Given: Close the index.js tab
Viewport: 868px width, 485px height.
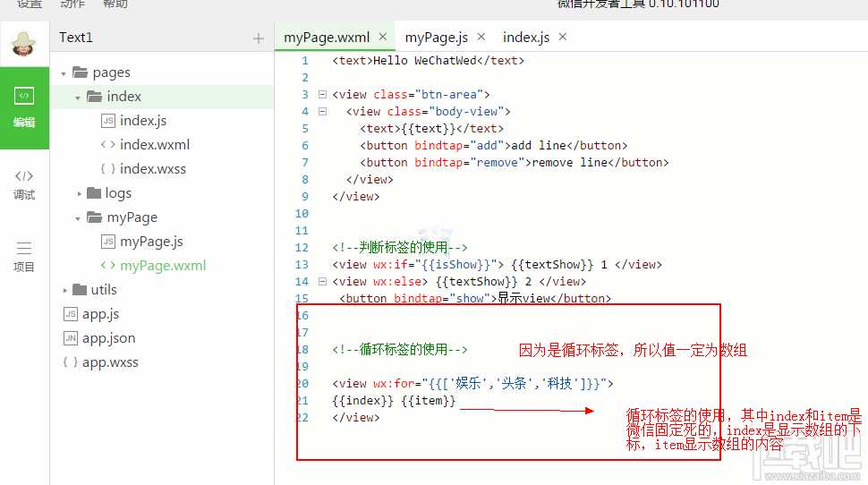Looking at the screenshot, I should click(563, 37).
